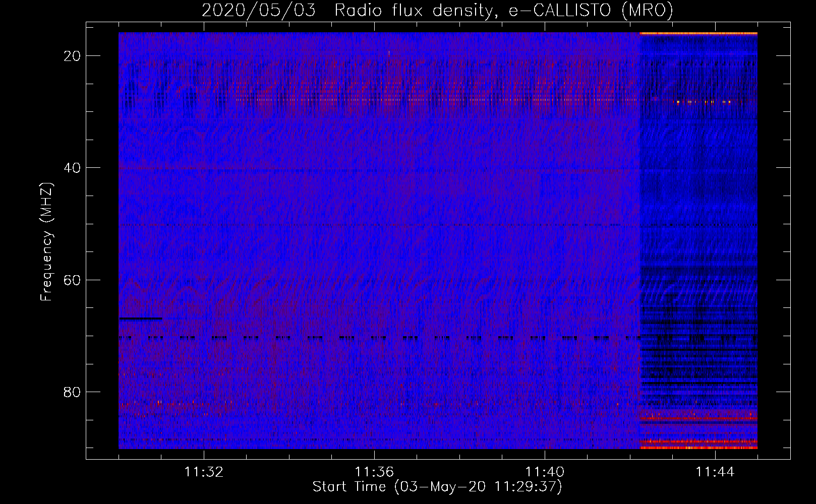816x504 pixels.
Task: Click the 11:32 time tick label
Action: pyautogui.click(x=204, y=472)
